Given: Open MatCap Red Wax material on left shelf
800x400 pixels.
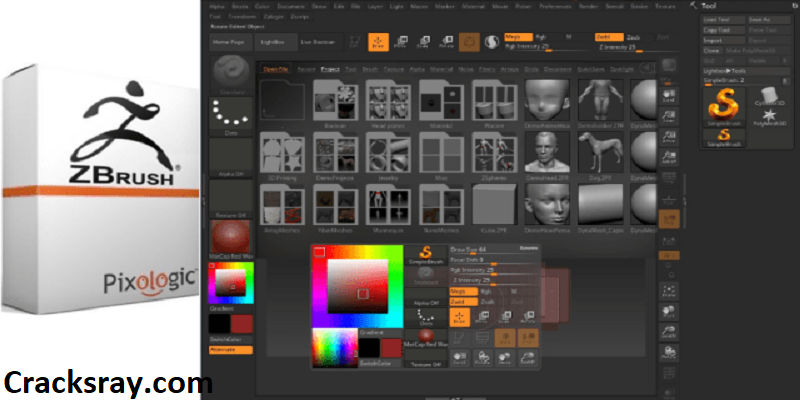Looking at the screenshot, I should click(231, 240).
